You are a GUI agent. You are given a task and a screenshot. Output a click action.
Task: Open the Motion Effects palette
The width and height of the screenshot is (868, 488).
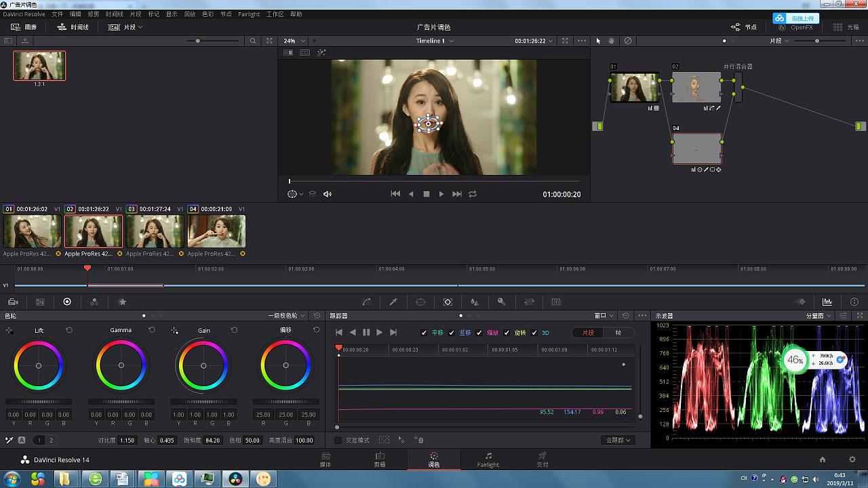122,302
